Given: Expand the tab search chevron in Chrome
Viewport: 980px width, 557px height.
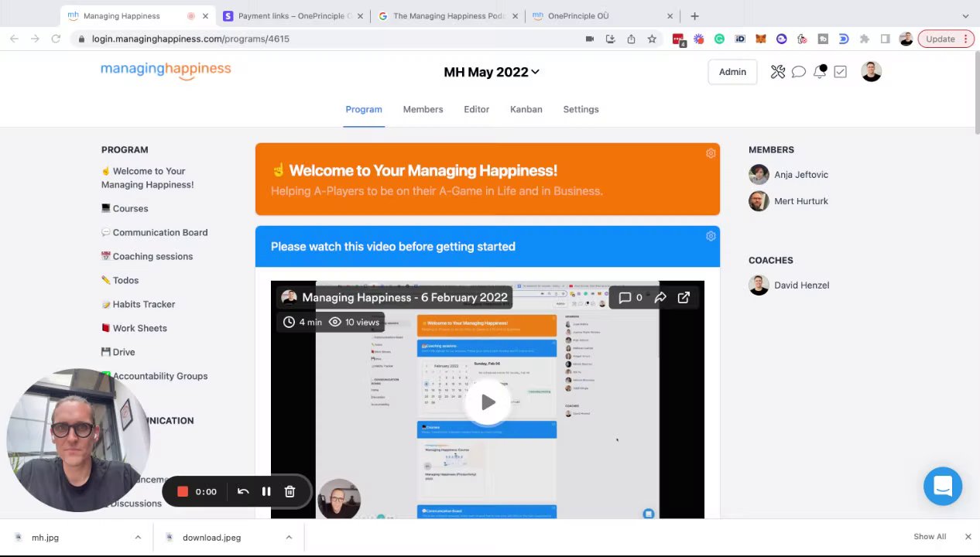Looking at the screenshot, I should [x=965, y=15].
